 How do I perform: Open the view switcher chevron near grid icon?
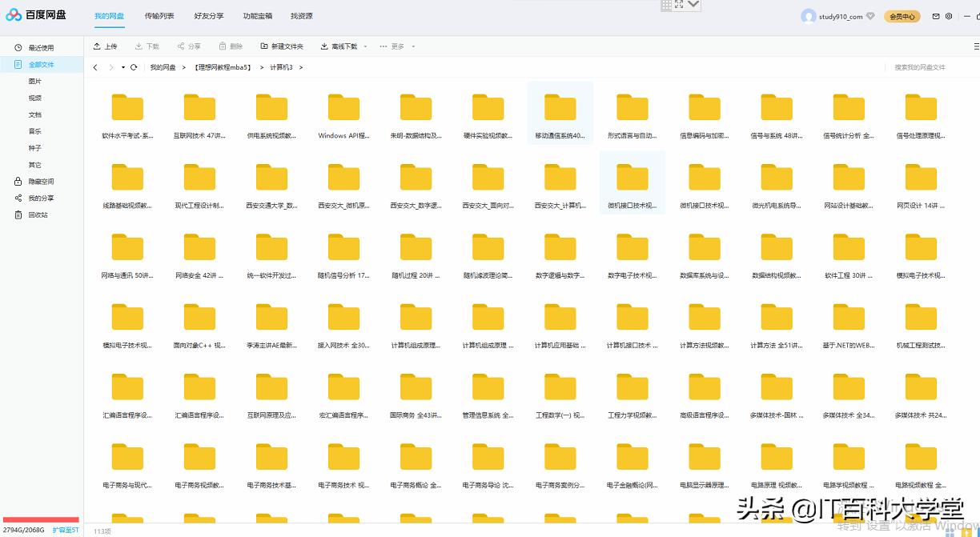pos(692,6)
